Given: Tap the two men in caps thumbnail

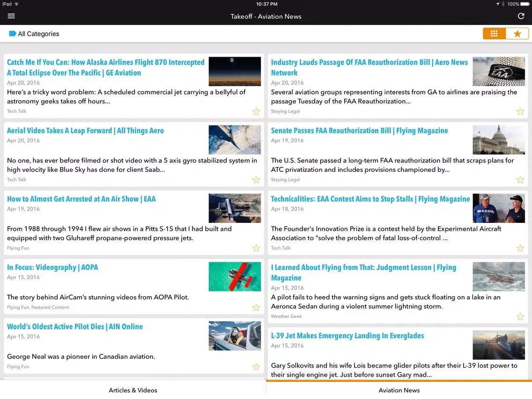Looking at the screenshot, I should [498, 208].
